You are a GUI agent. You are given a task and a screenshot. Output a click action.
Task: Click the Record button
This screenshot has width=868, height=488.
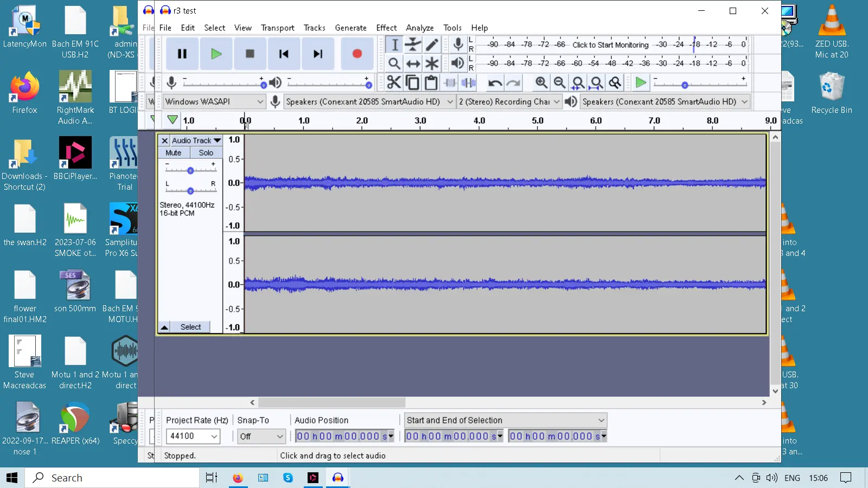(356, 54)
